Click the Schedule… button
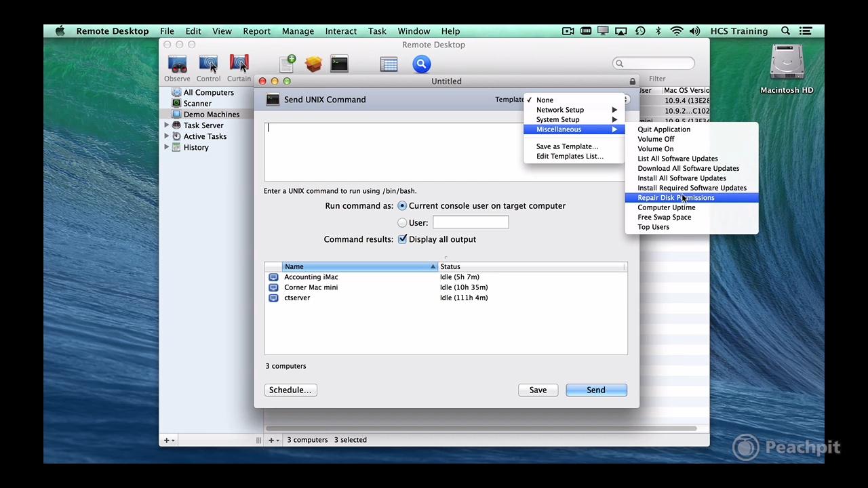Viewport: 868px width, 488px height. tap(290, 390)
